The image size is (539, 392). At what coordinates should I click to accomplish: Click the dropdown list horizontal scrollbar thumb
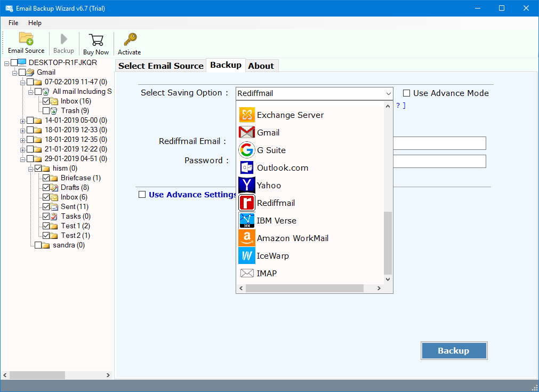coord(304,288)
